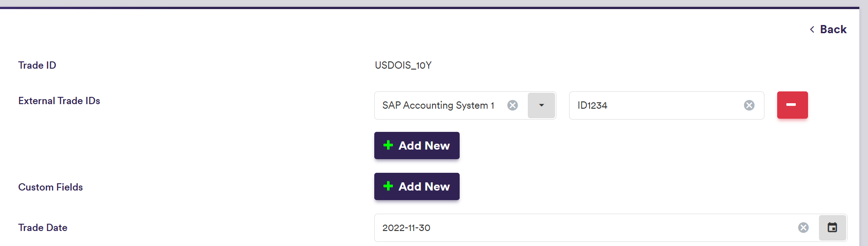
Task: Open the Trade Date calendar picker
Action: (832, 228)
